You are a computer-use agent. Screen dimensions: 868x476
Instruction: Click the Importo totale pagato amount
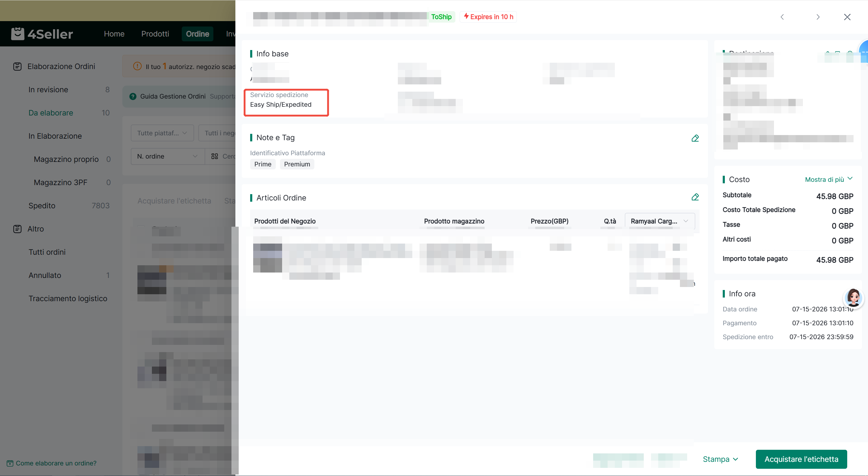coord(835,260)
